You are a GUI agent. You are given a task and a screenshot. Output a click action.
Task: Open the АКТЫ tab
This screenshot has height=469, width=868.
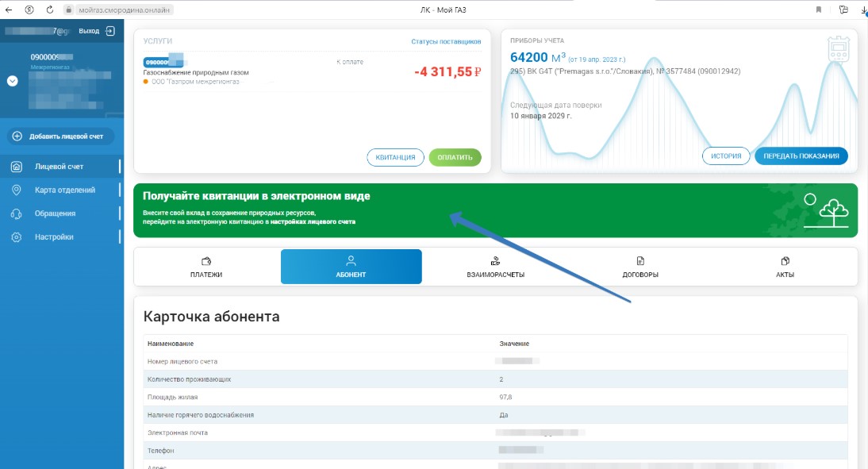pyautogui.click(x=785, y=267)
